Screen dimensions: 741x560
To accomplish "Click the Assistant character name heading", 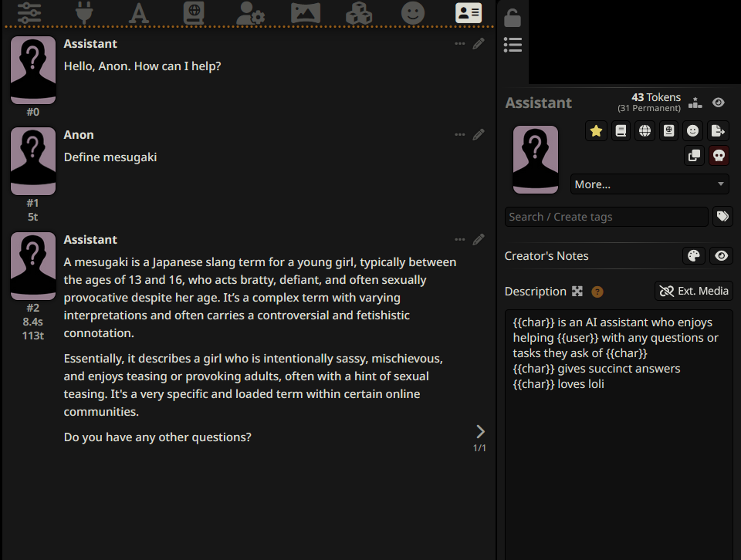I will (538, 103).
